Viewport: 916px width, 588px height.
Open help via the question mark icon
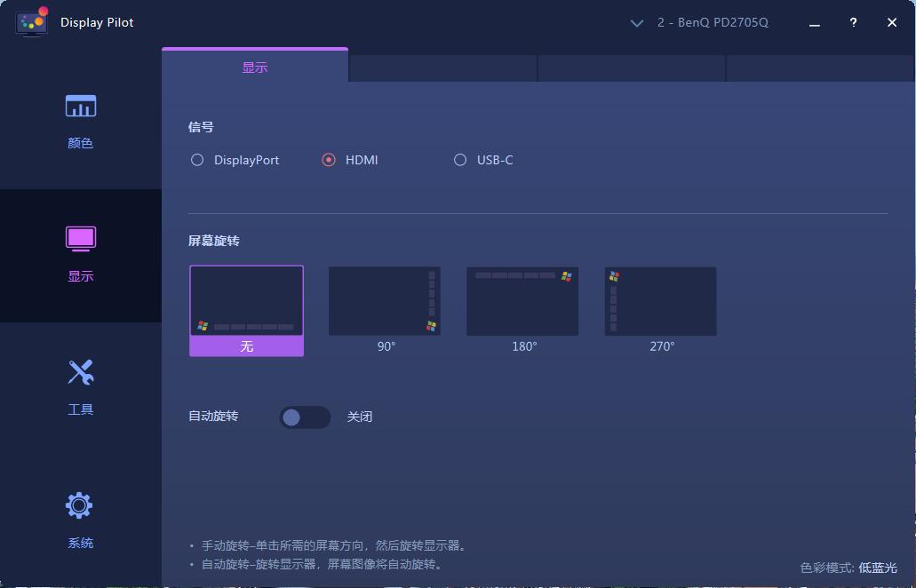(852, 22)
